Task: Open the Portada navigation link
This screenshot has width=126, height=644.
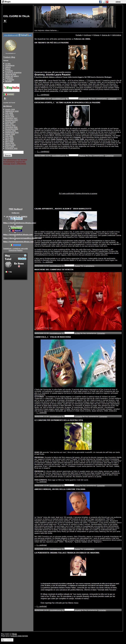Action: pos(79,35)
